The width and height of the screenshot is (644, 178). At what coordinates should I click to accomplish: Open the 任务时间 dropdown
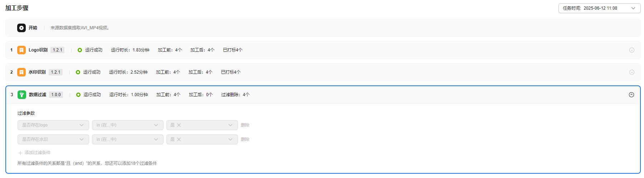click(x=599, y=8)
